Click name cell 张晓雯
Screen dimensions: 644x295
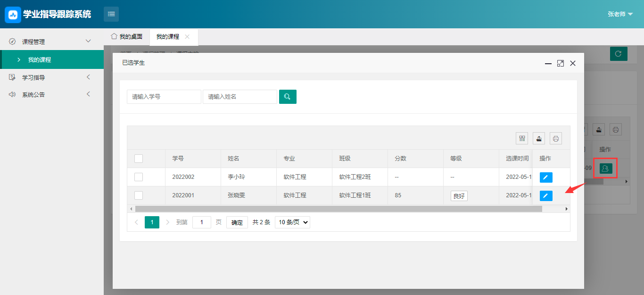[x=248, y=195]
